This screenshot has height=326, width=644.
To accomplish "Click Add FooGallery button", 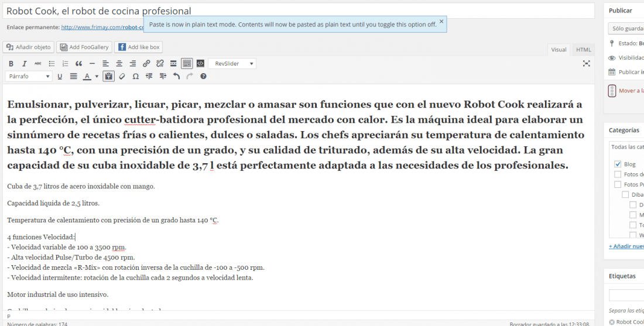I will [84, 47].
